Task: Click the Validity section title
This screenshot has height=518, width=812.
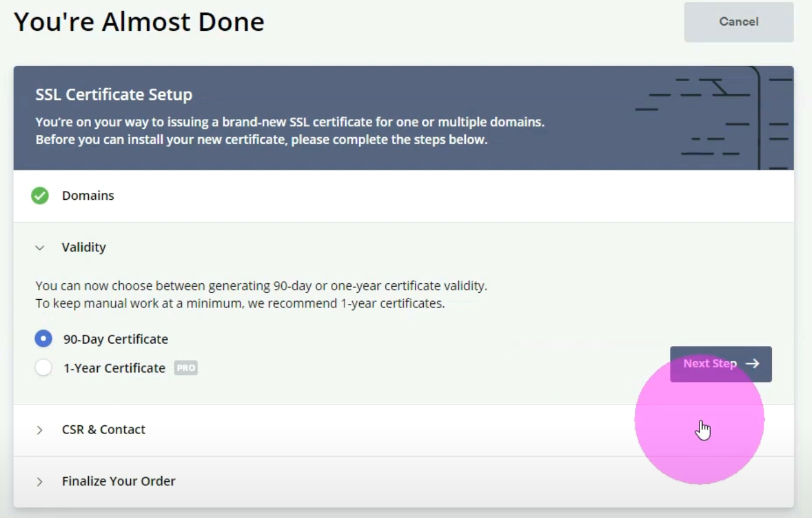Action: [x=83, y=247]
